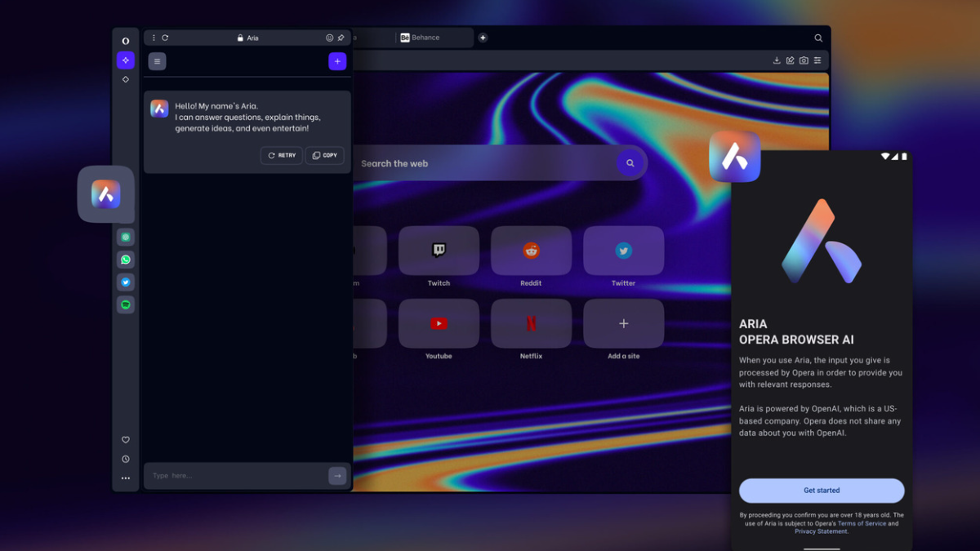Send the message with the arrow button
Image resolution: width=980 pixels, height=551 pixels.
[x=337, y=476]
